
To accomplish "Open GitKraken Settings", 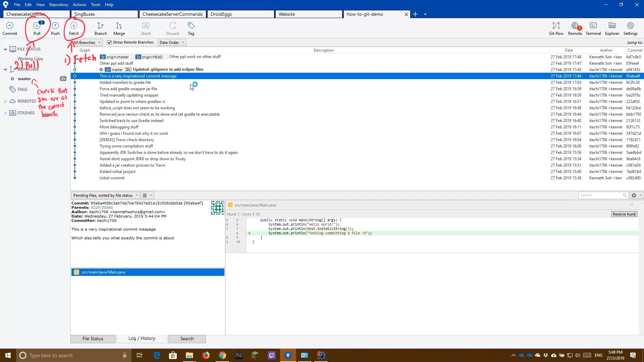I will coord(630,28).
